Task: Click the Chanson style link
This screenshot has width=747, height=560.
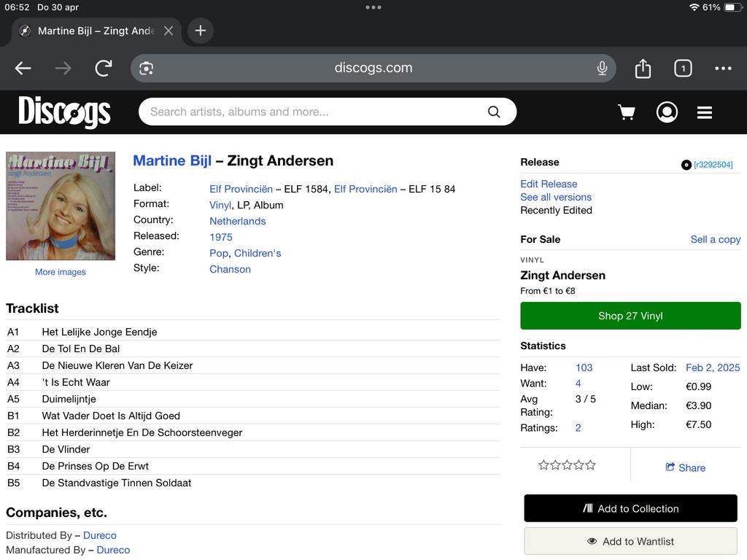Action: tap(230, 269)
